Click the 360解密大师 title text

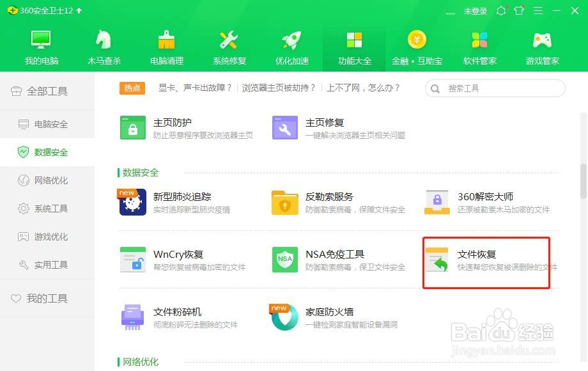coord(485,196)
